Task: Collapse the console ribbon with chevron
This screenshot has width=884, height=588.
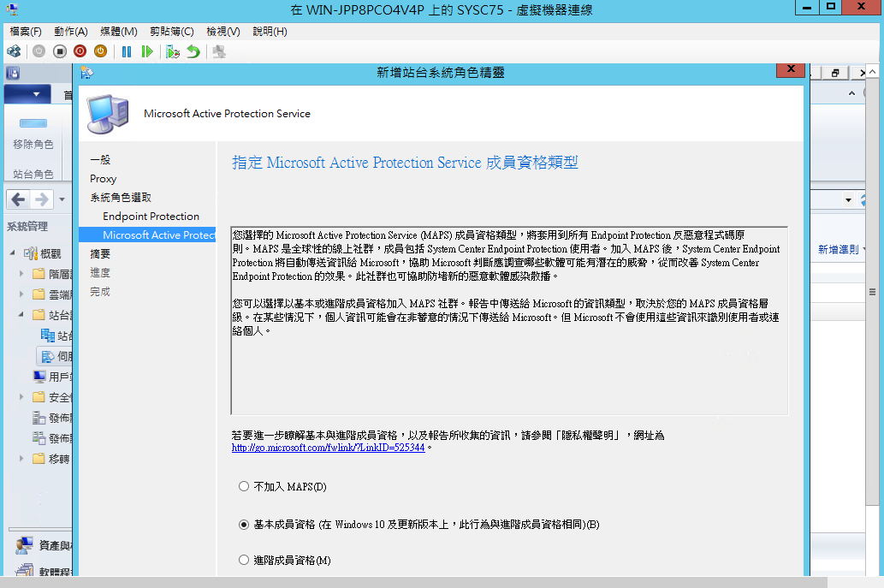Action: [x=851, y=93]
